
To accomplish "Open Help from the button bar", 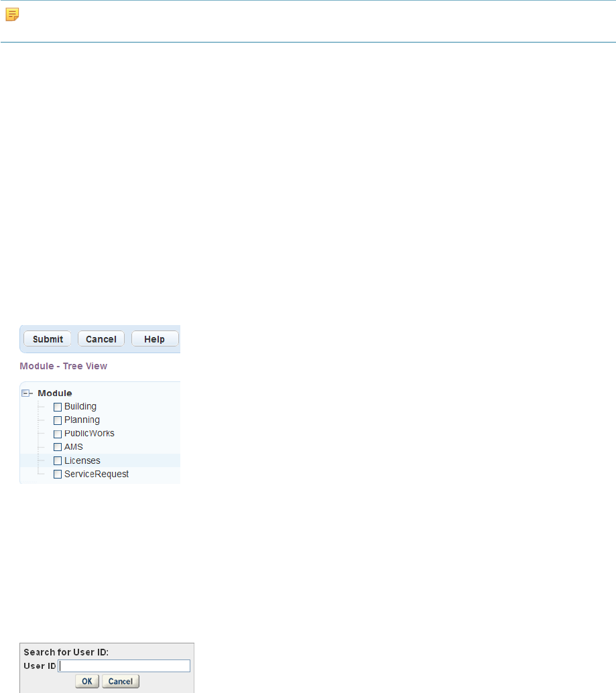I will coord(155,339).
